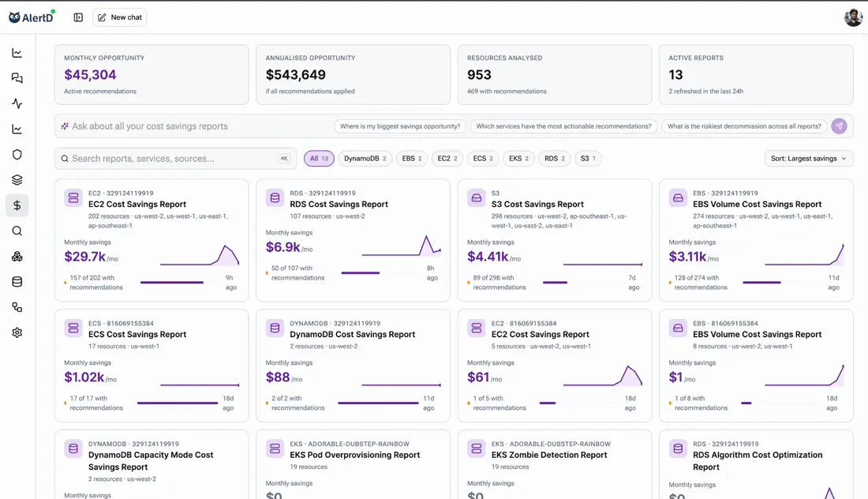Open the cubes sidebar icon
Image resolution: width=868 pixels, height=499 pixels.
coord(17,257)
